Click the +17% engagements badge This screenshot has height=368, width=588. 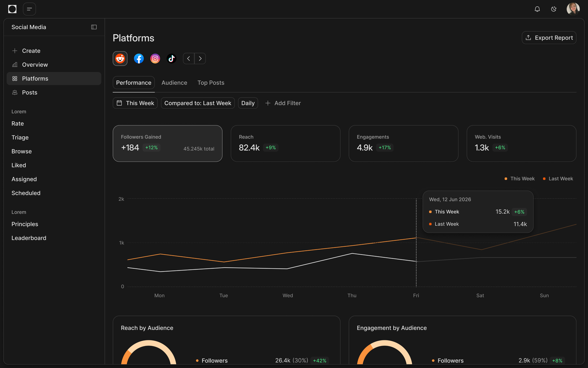[x=385, y=147]
